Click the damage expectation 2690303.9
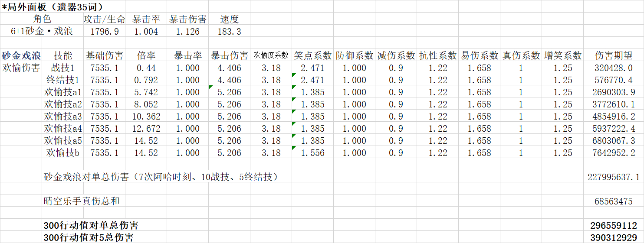Image resolution: width=644 pixels, height=243 pixels. pyautogui.click(x=614, y=92)
